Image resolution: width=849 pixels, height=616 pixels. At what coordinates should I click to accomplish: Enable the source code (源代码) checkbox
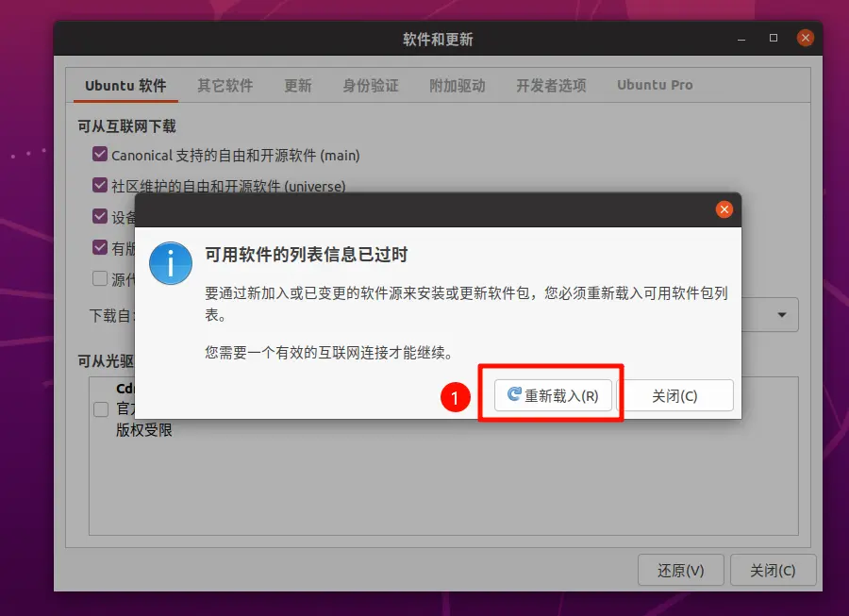click(x=100, y=278)
